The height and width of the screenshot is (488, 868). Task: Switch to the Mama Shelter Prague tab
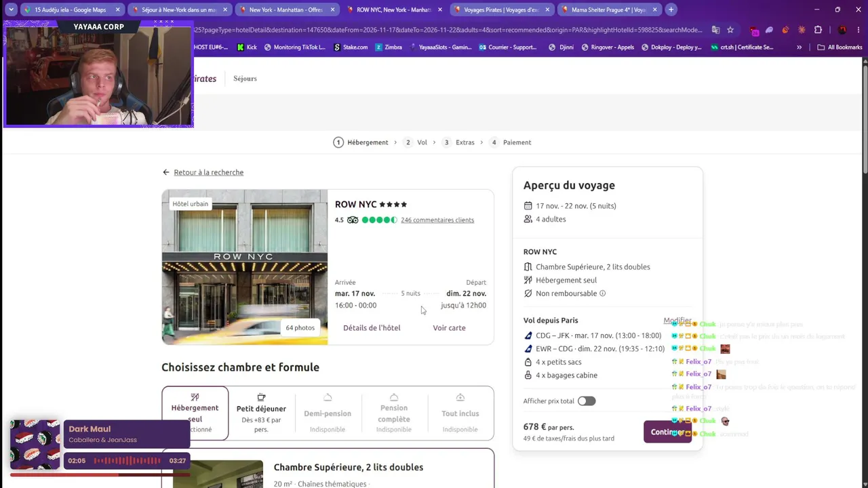click(x=608, y=9)
